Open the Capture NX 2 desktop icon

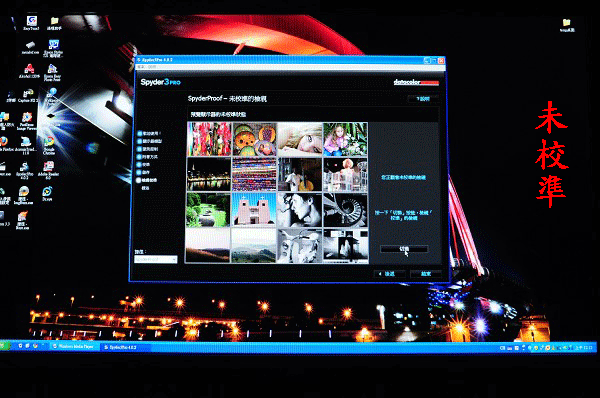coord(28,95)
